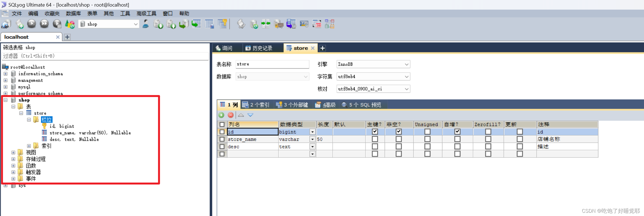Click the schema sync converging arrows icon
Screen dimensions: 644x216
click(x=266, y=24)
